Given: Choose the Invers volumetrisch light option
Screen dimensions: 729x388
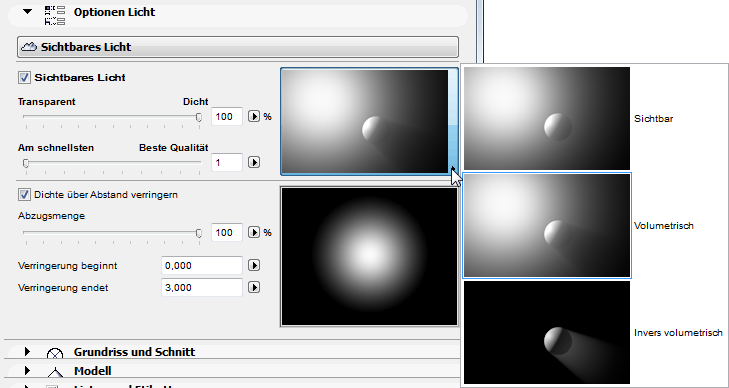Looking at the screenshot, I should (547, 332).
